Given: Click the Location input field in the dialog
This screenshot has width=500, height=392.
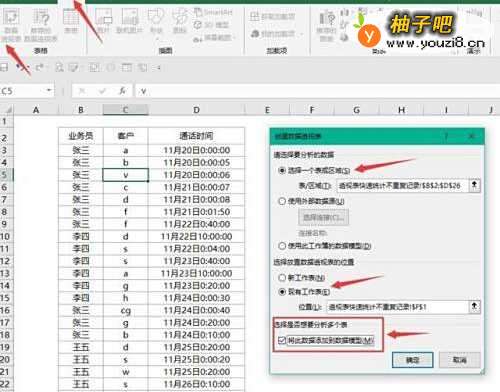Looking at the screenshot, I should coord(398,307).
